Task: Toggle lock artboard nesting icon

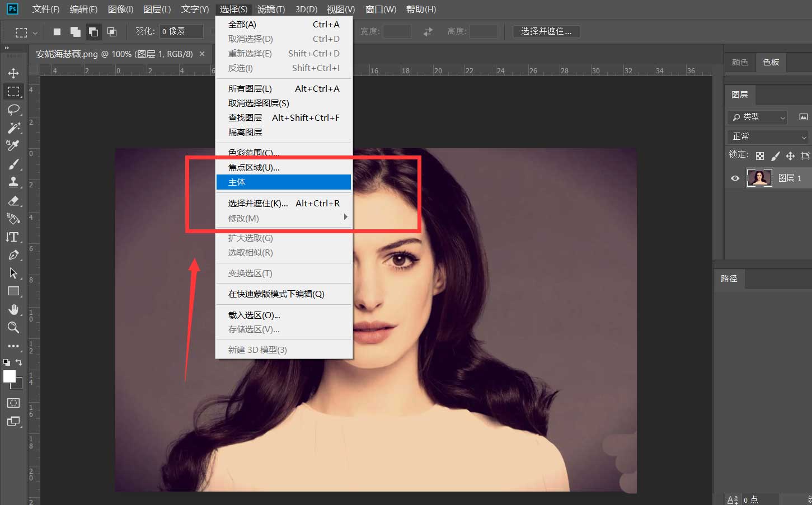Action: coord(805,156)
